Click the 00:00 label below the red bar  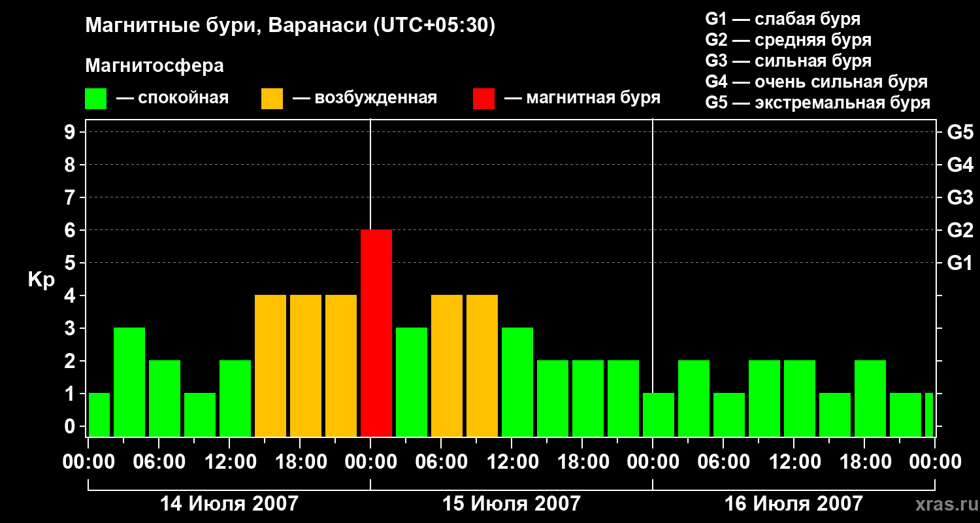tap(370, 462)
